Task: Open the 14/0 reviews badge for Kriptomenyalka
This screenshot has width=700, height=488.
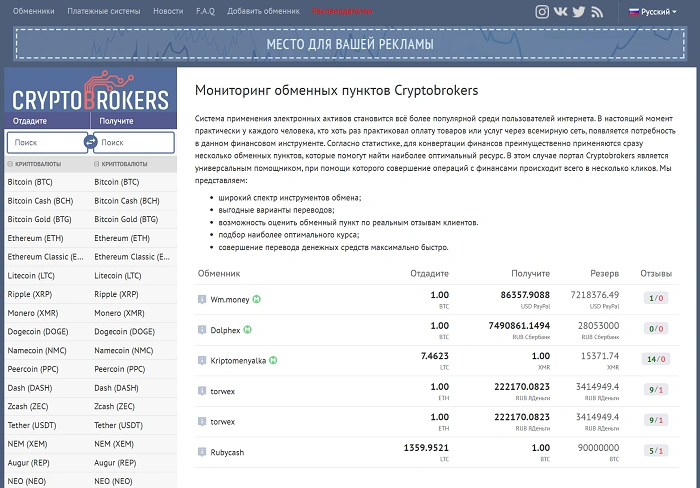Action: pyautogui.click(x=656, y=359)
